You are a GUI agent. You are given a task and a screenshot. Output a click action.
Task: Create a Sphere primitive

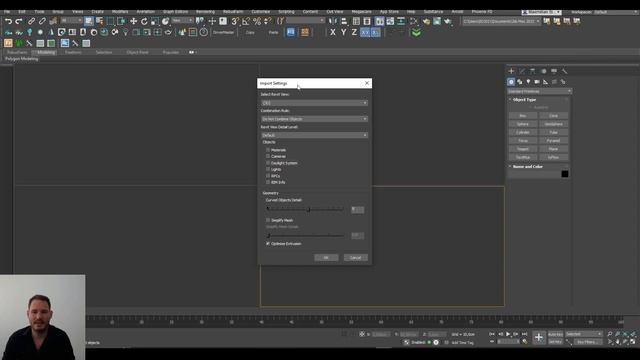click(x=523, y=124)
